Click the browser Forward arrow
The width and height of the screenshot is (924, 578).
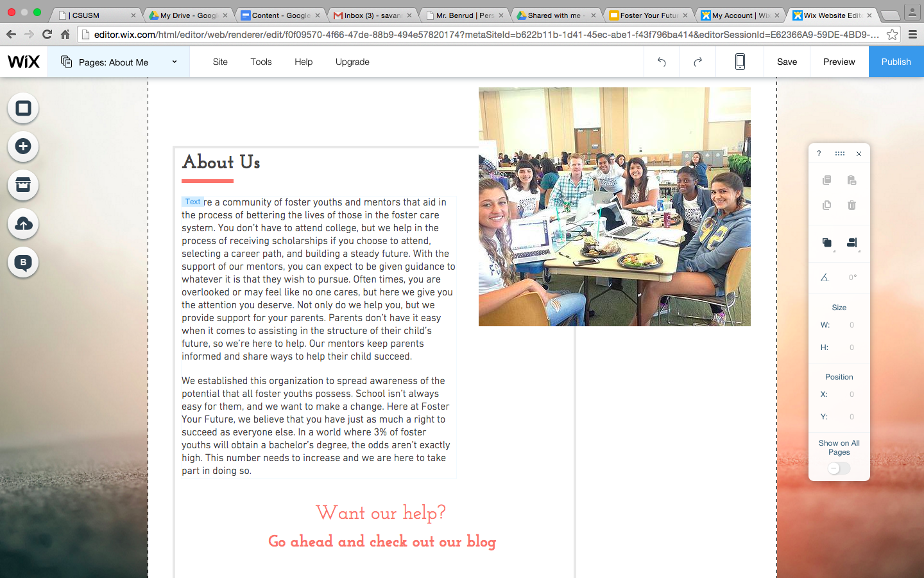pos(29,35)
